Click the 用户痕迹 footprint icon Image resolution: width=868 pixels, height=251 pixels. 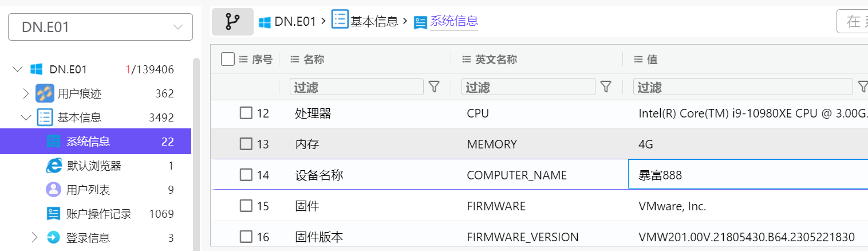click(45, 93)
